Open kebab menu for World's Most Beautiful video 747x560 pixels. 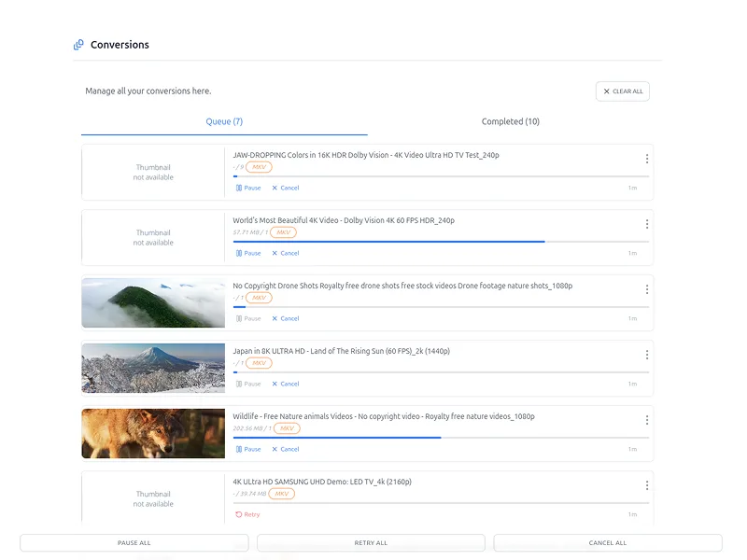click(x=647, y=224)
